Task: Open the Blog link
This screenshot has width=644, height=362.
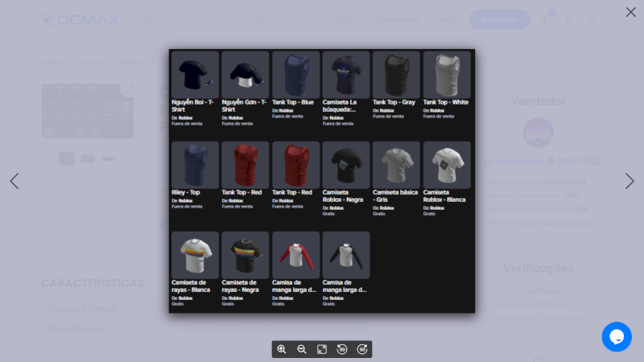Action: [x=448, y=19]
